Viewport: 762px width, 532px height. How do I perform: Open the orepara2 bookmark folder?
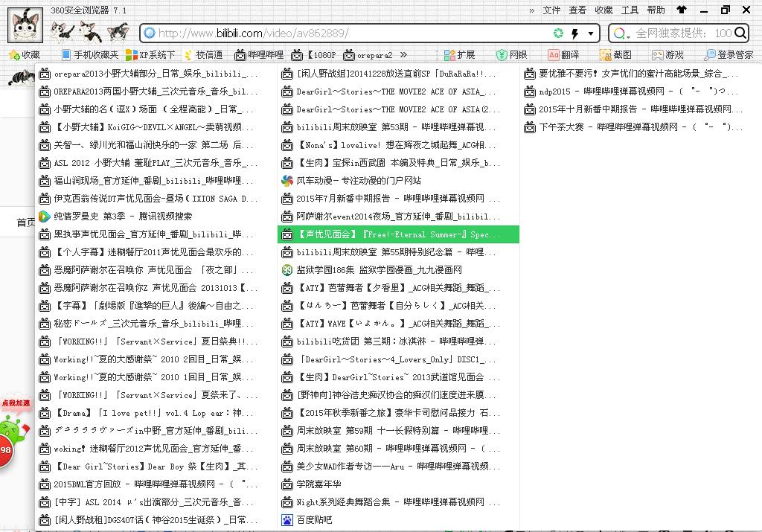pyautogui.click(x=368, y=55)
